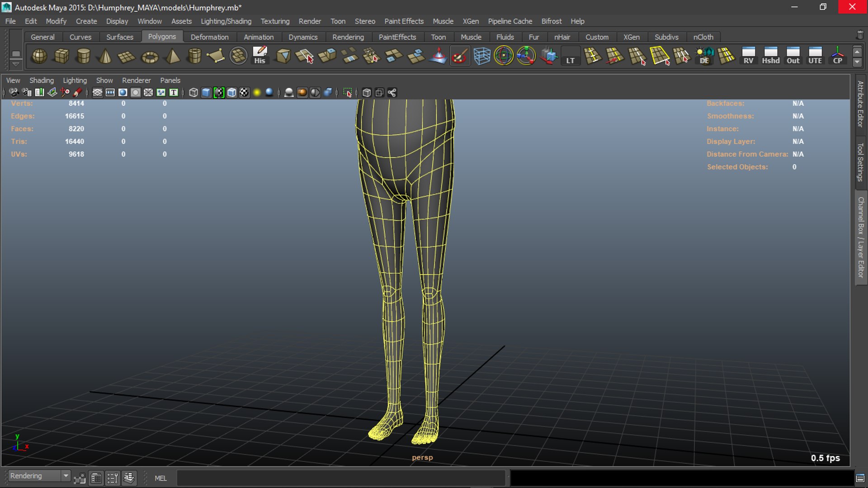Toggle wireframe on shaded icon
This screenshot has height=488, width=868.
231,93
